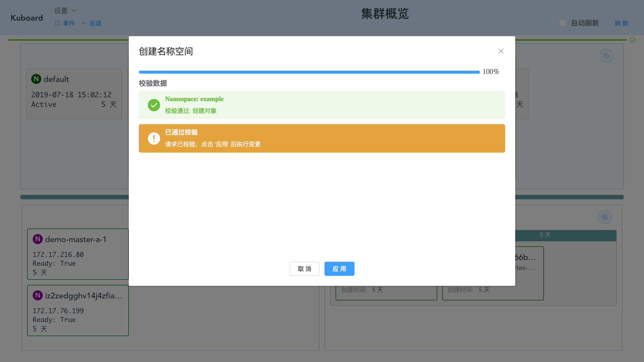This screenshot has height=362, width=644.
Task: Open the demo-master-a-1 node card
Action: (78, 254)
